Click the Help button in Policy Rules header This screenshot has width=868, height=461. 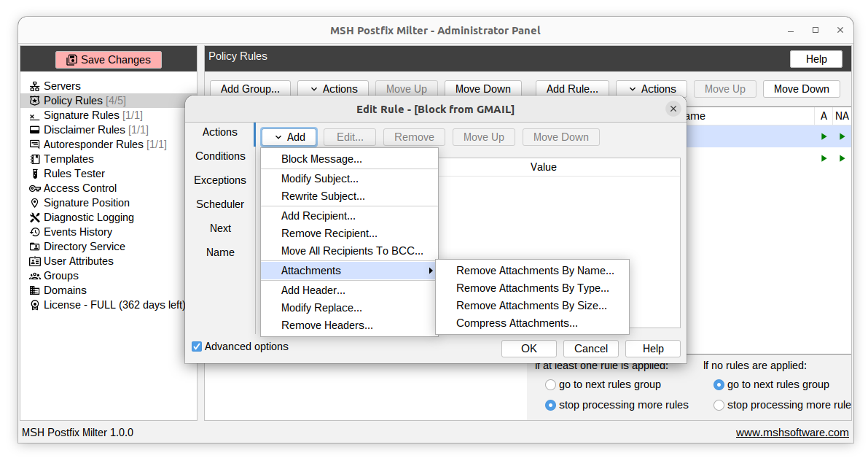click(x=816, y=59)
